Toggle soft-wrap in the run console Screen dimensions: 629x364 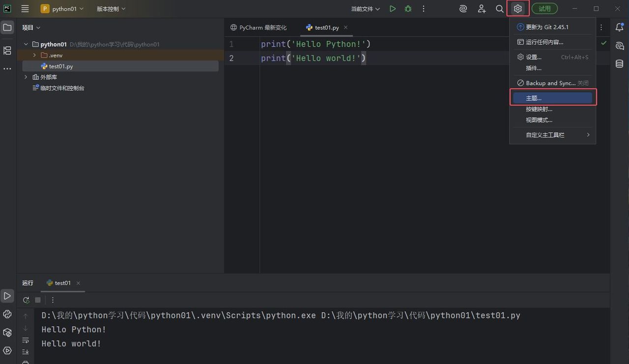(26, 340)
